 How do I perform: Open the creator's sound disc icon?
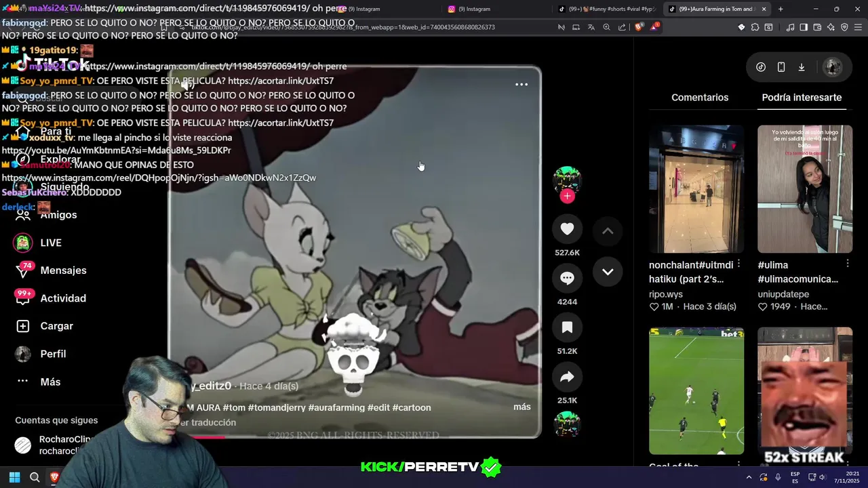[567, 424]
